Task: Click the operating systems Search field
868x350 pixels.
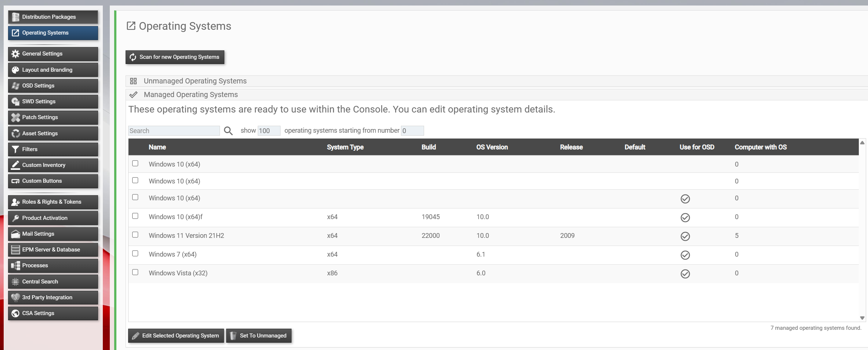Action: tap(174, 131)
